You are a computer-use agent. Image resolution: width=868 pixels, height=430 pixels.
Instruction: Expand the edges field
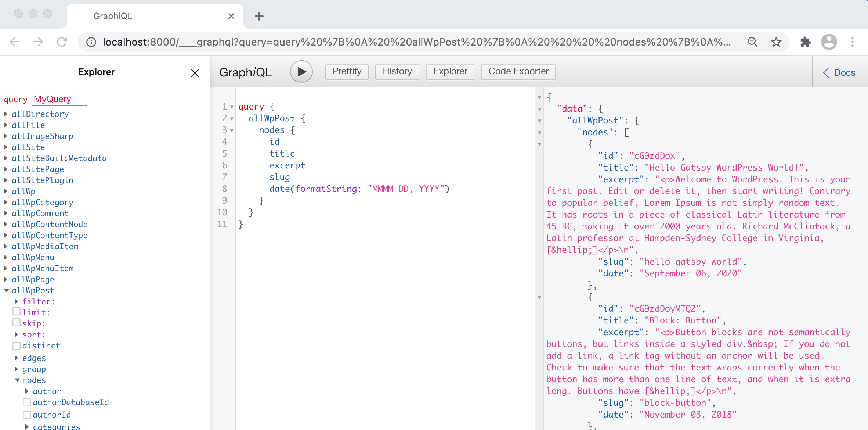click(x=17, y=358)
